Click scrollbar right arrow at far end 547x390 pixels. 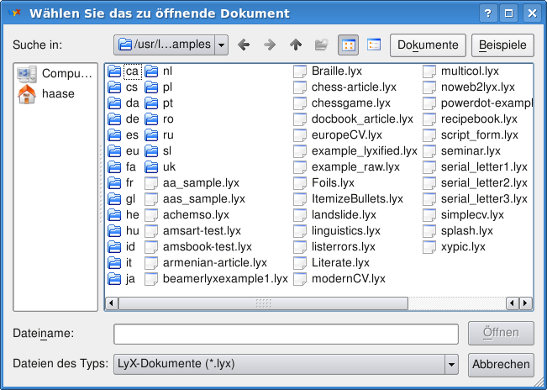pyautogui.click(x=525, y=303)
